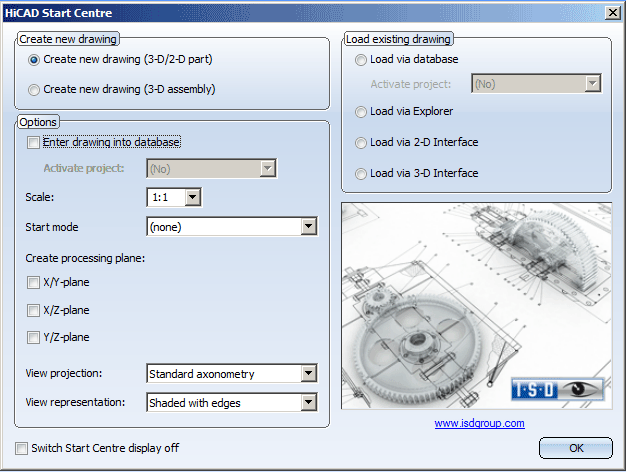The height and width of the screenshot is (472, 626).
Task: Choose Load via database option
Action: pyautogui.click(x=361, y=60)
